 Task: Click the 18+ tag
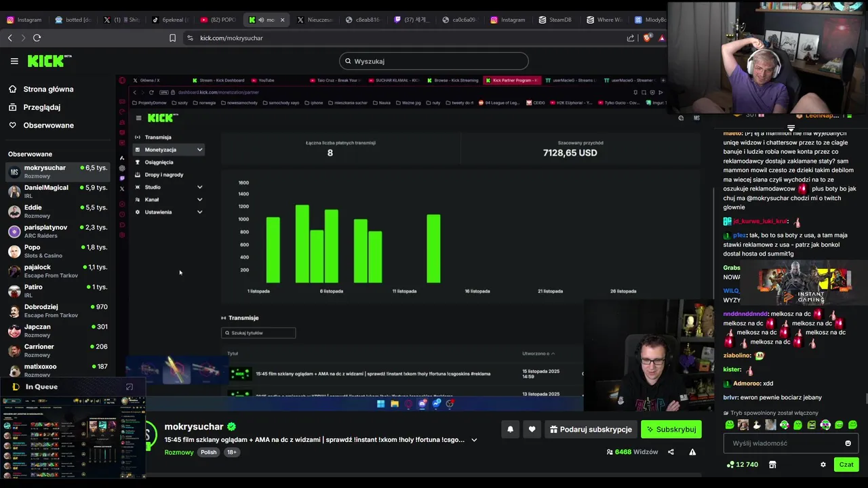231,452
